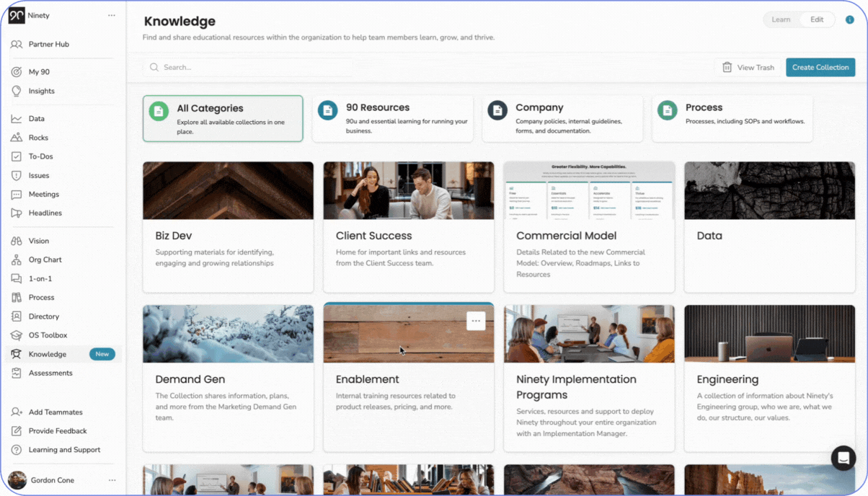Click the Learning and Support help icon
868x496 pixels.
17,450
